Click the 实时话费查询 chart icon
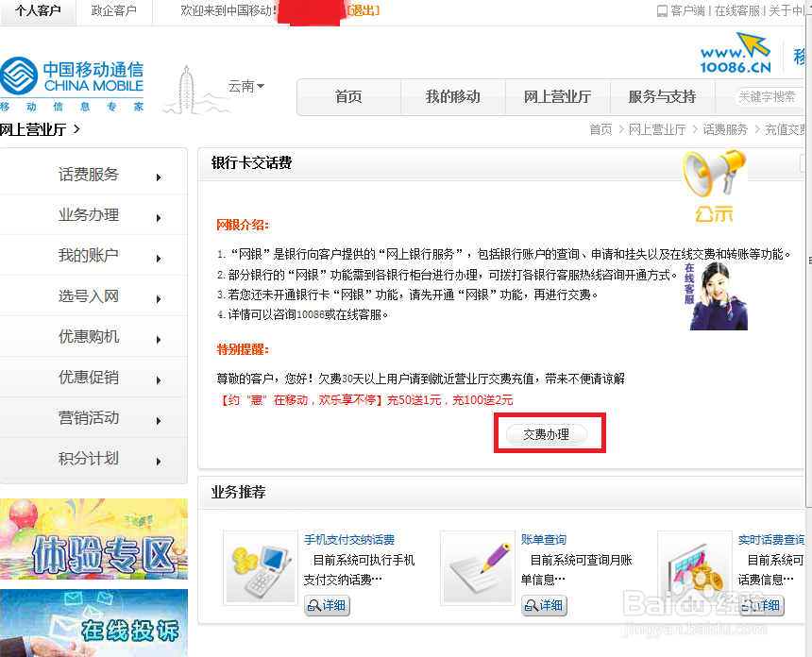Screen dimensions: 812x657 point(695,567)
